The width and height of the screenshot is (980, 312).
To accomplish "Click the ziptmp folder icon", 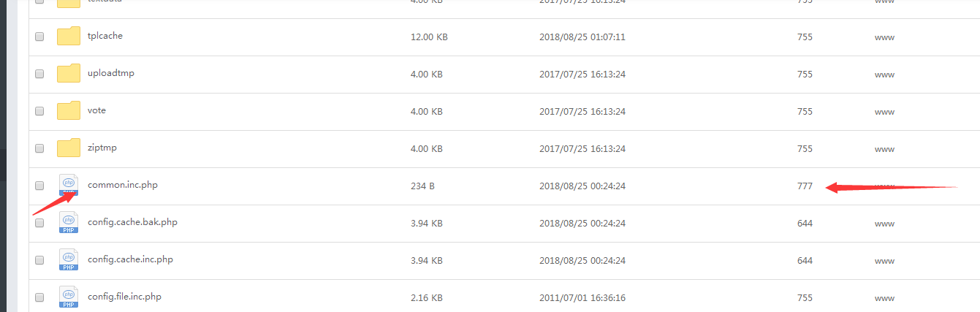I will tap(69, 148).
